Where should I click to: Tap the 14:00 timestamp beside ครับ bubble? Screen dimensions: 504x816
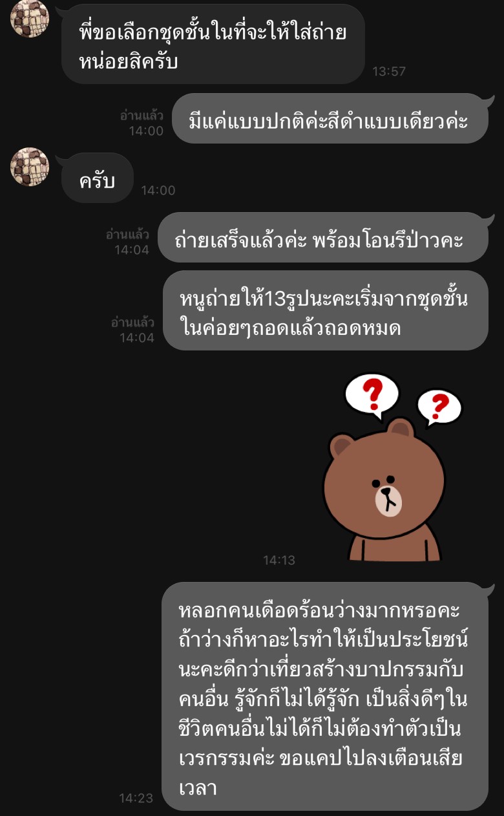point(158,190)
